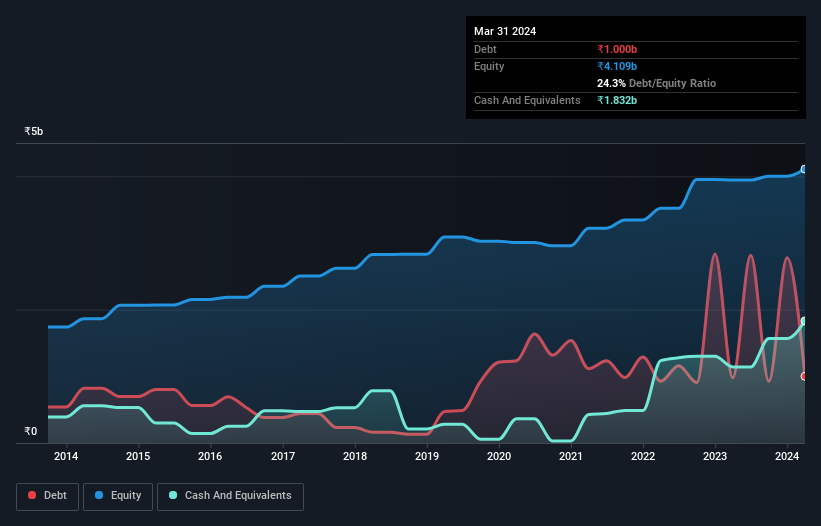This screenshot has width=821, height=526.
Task: Click the 2015 x-axis label
Action: (x=138, y=456)
